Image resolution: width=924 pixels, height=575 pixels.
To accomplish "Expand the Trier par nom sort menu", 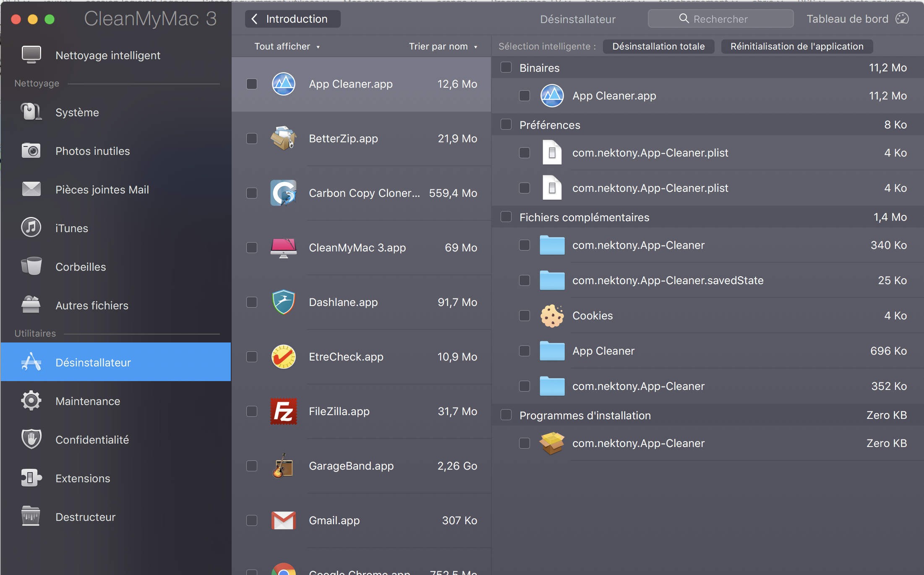I will 443,47.
